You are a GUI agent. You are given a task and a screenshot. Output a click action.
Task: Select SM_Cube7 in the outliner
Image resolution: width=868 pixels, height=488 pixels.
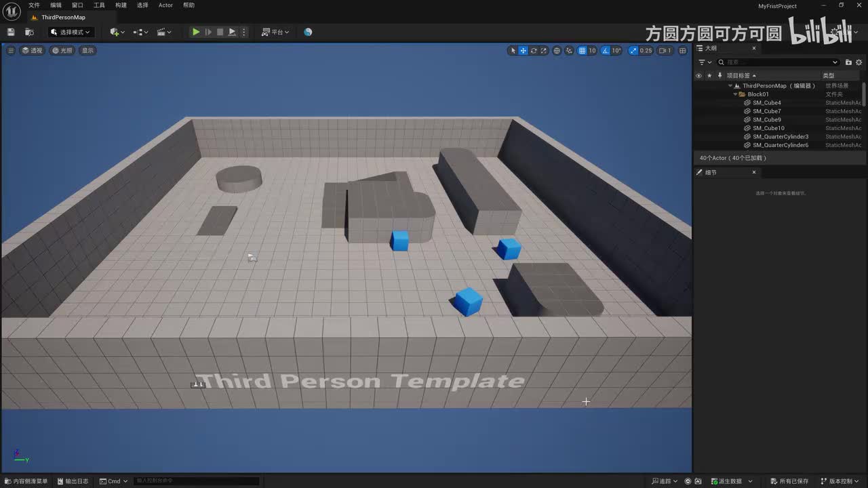point(767,111)
